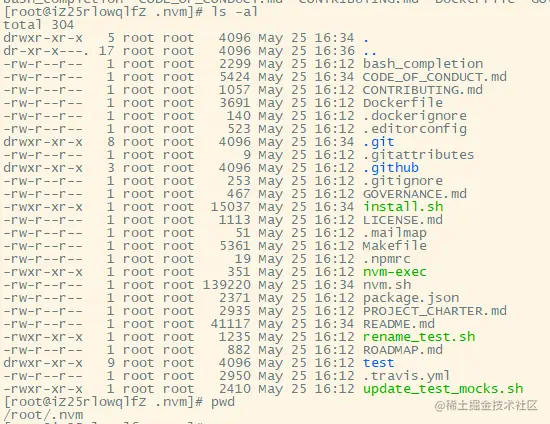The image size is (550, 424).
Task: Select the 2410 size of update_test_mocks.sh
Action: (x=235, y=389)
